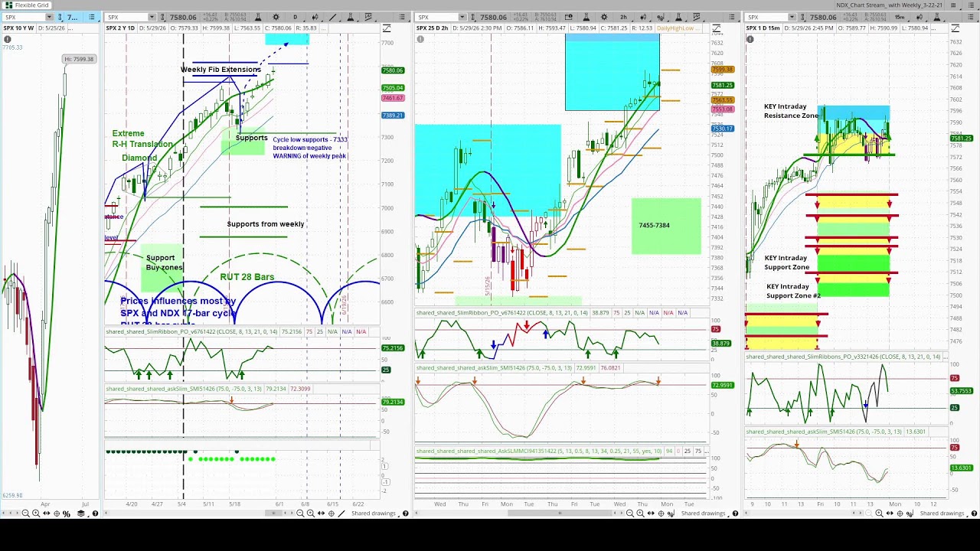Open Shared drawings dropdown under 2h chart
This screenshot has width=980, height=551.
(705, 513)
